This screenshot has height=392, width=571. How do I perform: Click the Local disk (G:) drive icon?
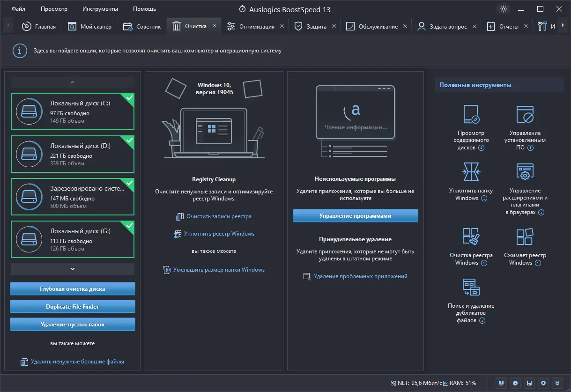[x=29, y=239]
